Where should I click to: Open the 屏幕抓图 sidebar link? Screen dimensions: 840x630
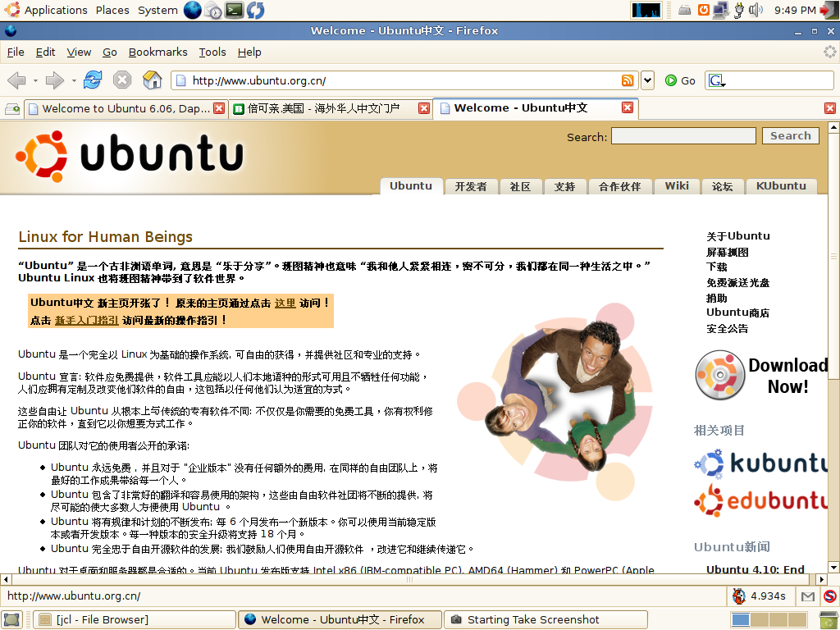click(727, 252)
